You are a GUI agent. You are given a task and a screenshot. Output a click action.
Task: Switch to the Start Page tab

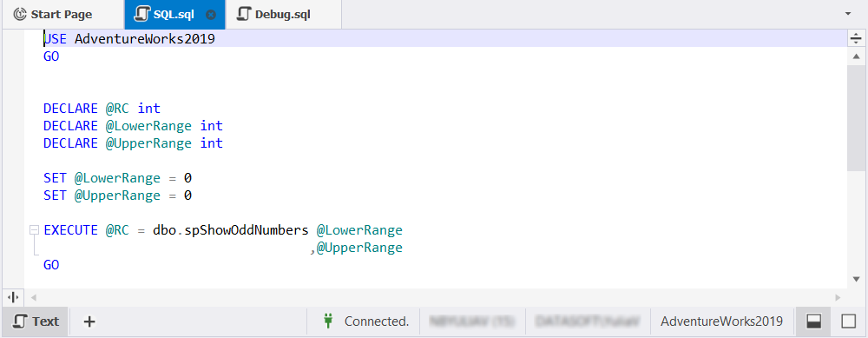[x=53, y=15]
